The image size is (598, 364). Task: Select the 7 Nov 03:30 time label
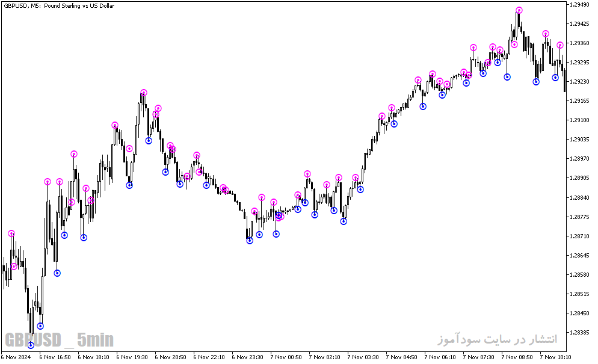pyautogui.click(x=363, y=357)
